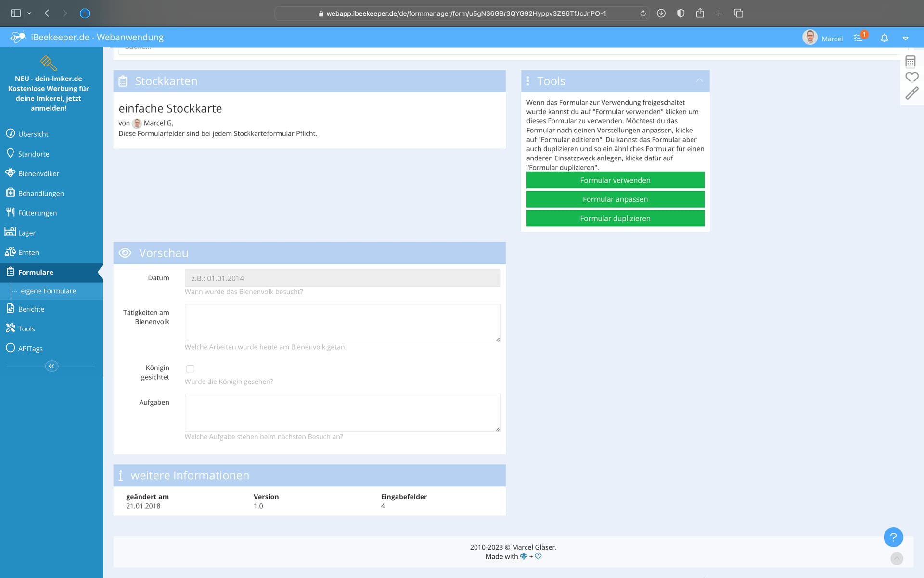Collapse the sidebar with double chevron

tap(51, 366)
